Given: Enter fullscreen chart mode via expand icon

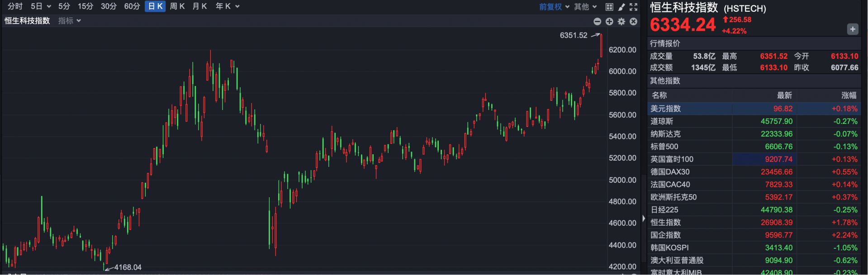Looking at the screenshot, I should click(633, 7).
